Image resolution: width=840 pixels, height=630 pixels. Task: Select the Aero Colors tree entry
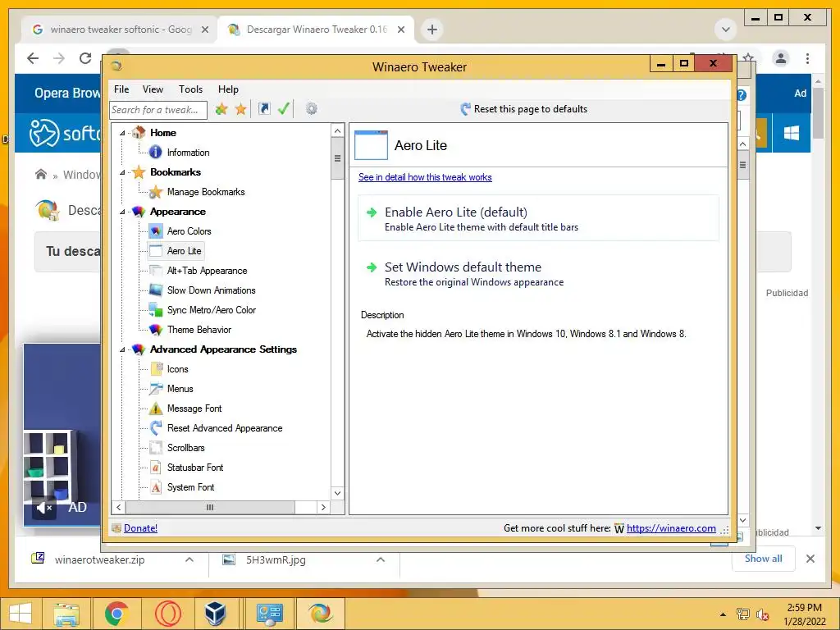tap(189, 231)
